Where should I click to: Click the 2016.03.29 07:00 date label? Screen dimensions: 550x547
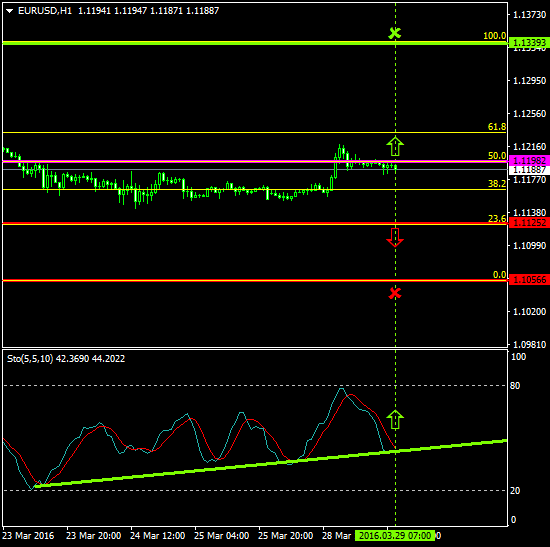click(395, 536)
